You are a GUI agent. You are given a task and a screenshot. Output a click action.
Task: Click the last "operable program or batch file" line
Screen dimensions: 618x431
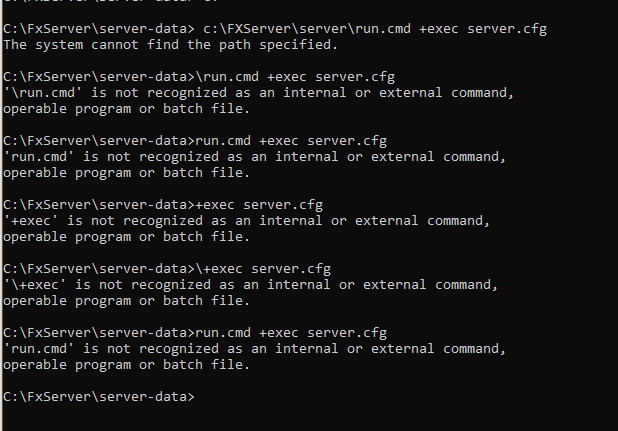[125, 365]
